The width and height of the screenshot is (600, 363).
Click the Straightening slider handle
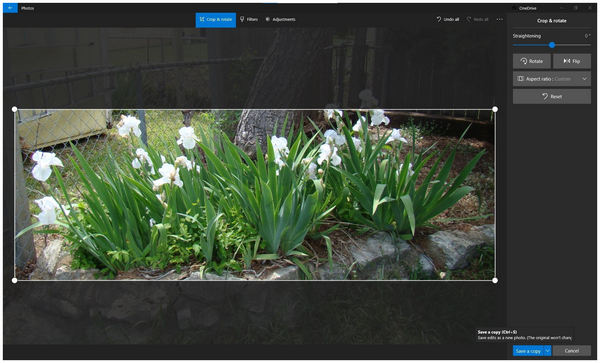pyautogui.click(x=552, y=45)
